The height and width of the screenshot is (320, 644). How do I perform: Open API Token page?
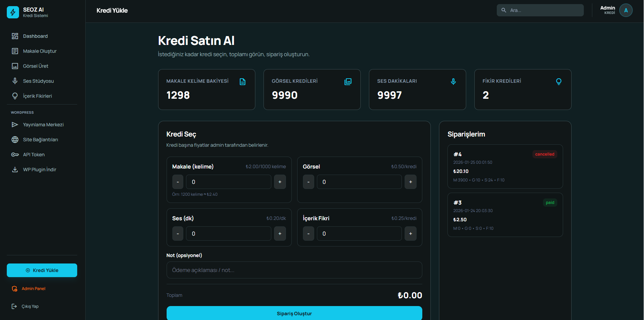[42, 155]
